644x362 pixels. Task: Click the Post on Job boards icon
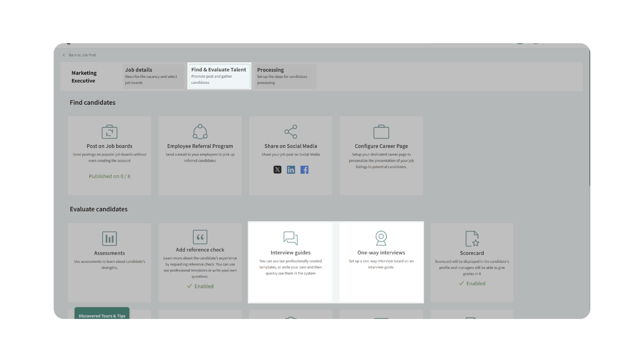109,132
